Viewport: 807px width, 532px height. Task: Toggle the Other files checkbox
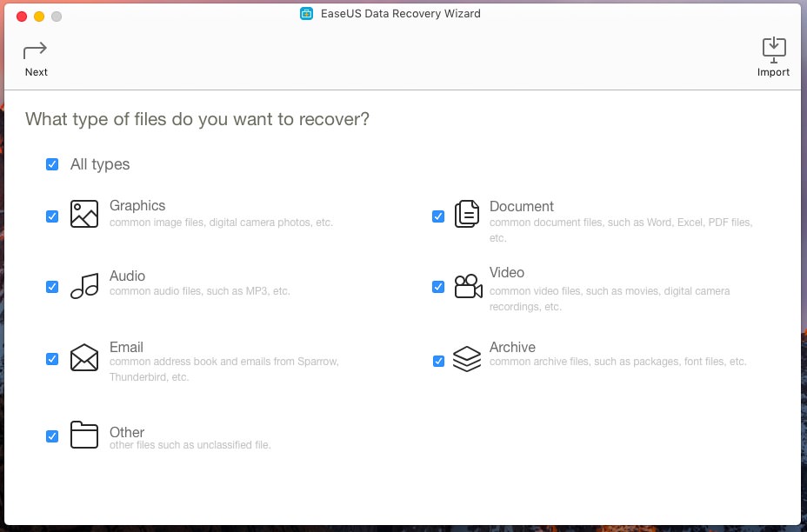(52, 436)
